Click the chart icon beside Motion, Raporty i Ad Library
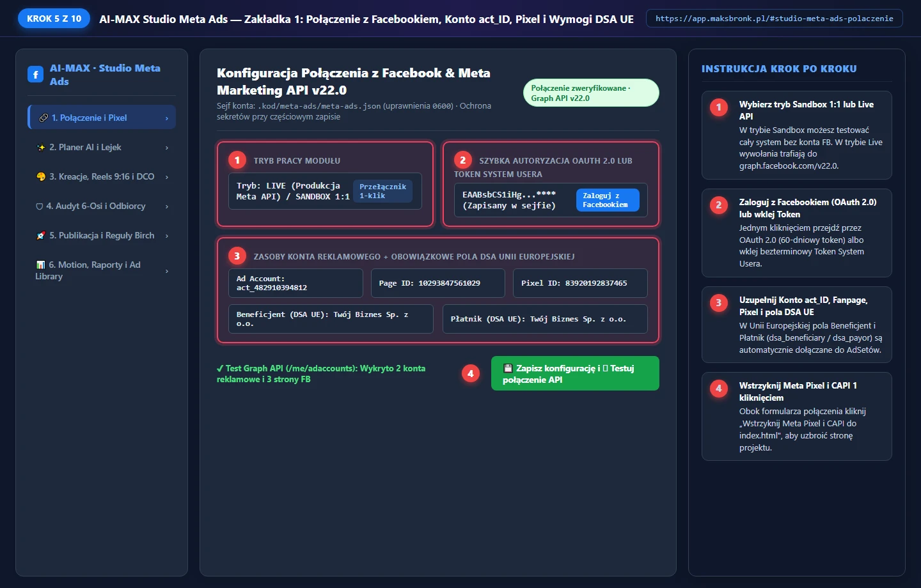 point(40,265)
